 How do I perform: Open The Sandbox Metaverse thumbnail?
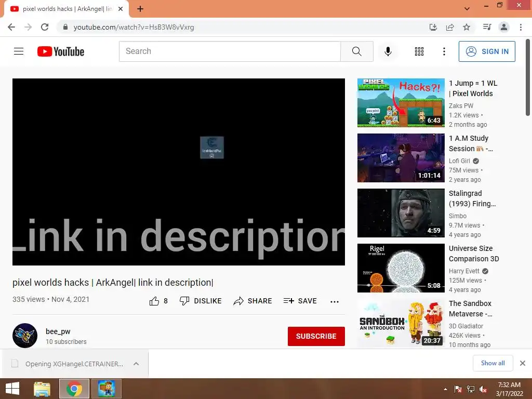[x=401, y=323]
